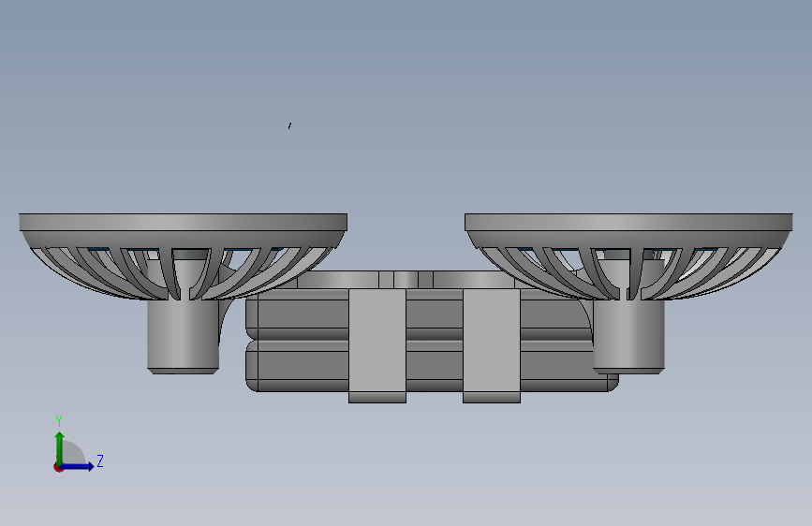Click the blue Z axis arrow of the triad
812x526 pixels.
coord(78,466)
